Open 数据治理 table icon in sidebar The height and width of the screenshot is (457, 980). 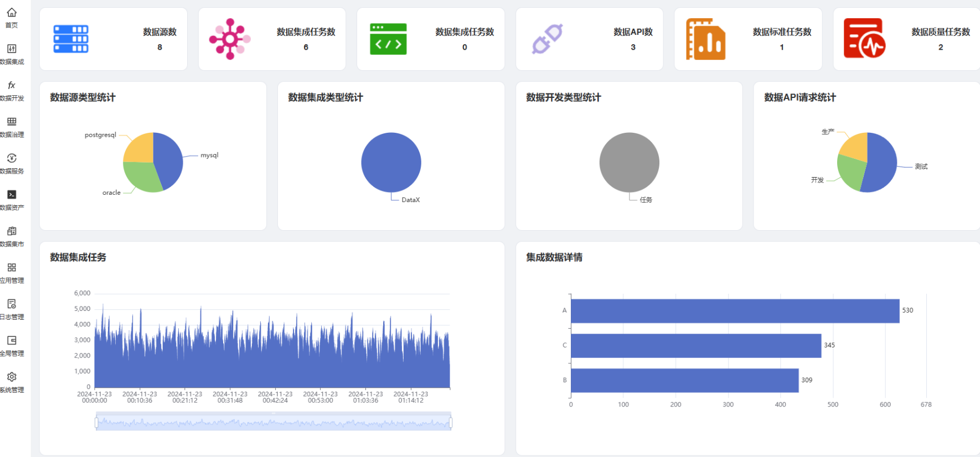point(12,122)
